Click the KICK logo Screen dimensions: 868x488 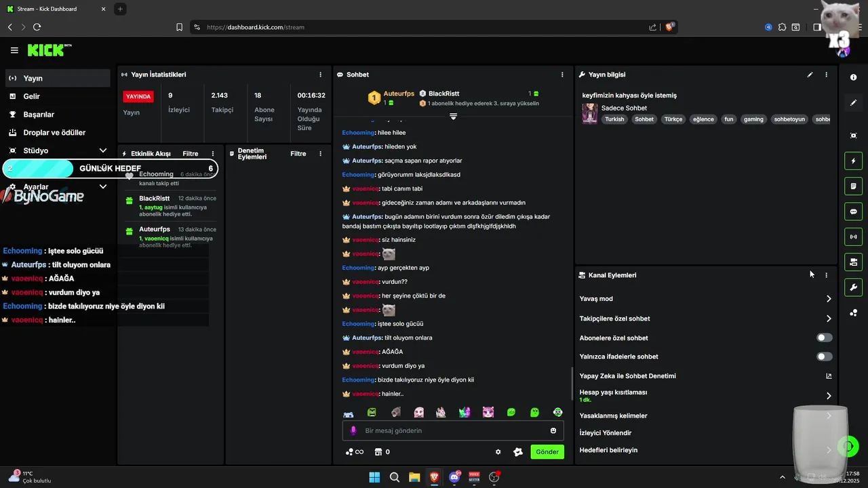tap(49, 50)
